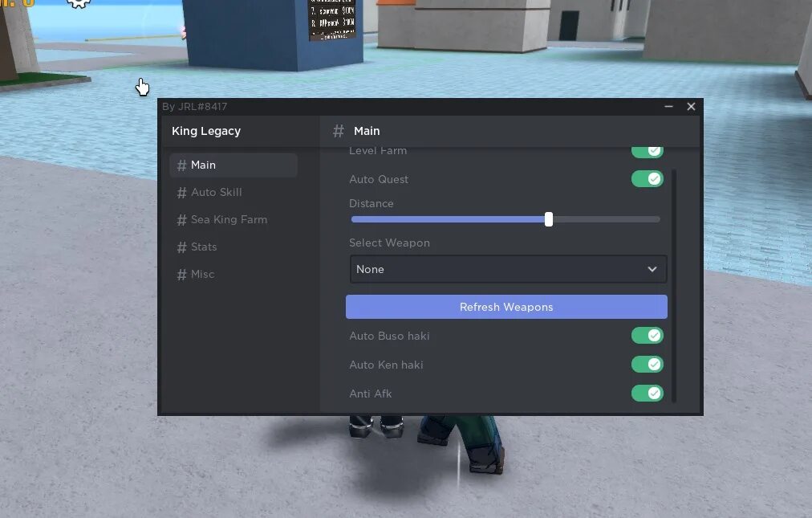The height and width of the screenshot is (518, 812).
Task: Toggle the Level Farm switch
Action: click(x=647, y=152)
